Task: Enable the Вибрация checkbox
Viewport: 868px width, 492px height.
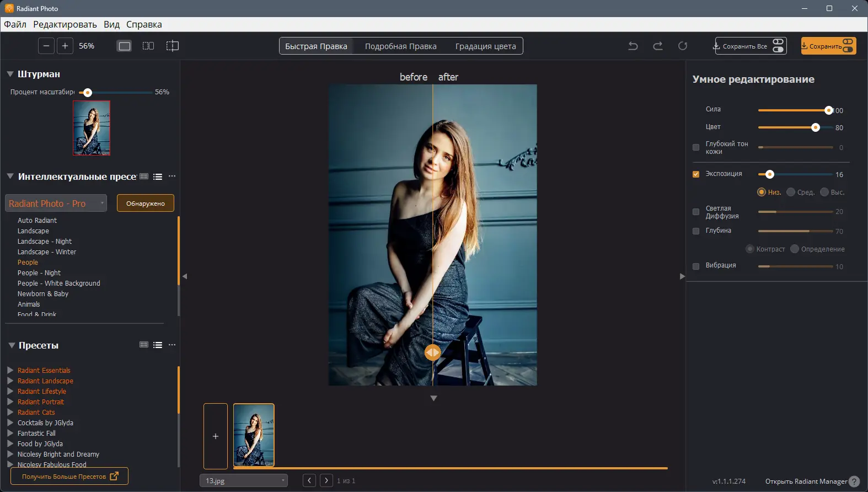Action: pos(696,266)
